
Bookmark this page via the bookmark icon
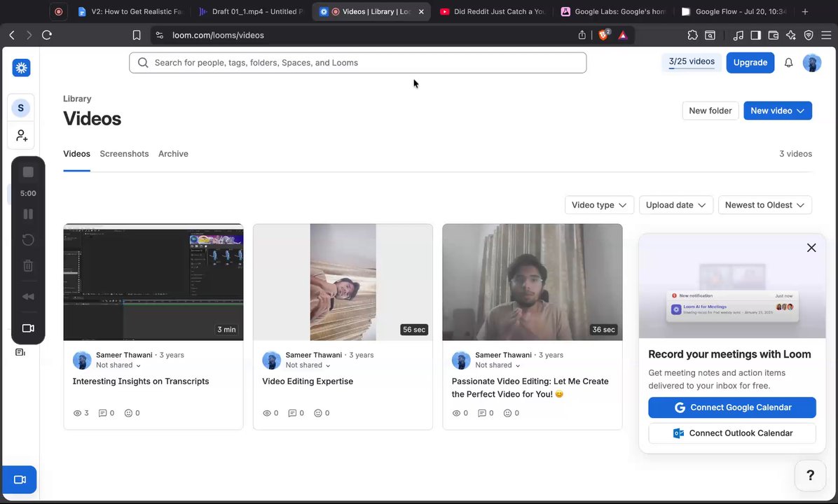pyautogui.click(x=137, y=35)
